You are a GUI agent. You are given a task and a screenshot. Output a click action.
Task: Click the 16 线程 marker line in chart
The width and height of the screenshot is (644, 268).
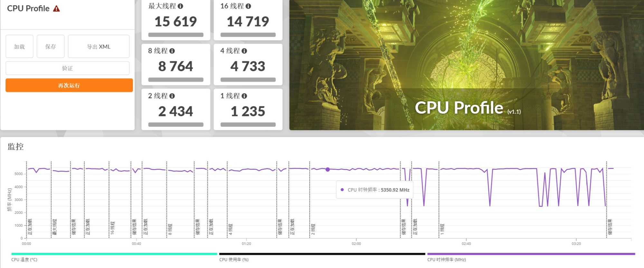click(x=109, y=200)
